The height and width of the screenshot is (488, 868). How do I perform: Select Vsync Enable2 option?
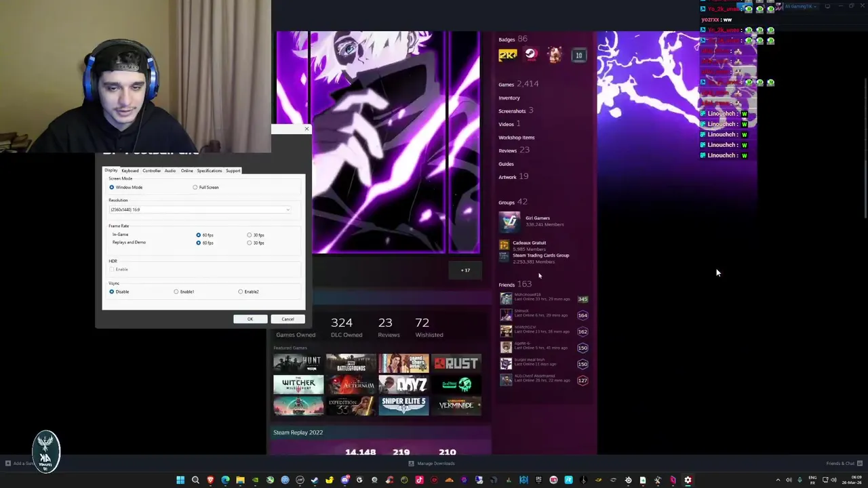[241, 291]
